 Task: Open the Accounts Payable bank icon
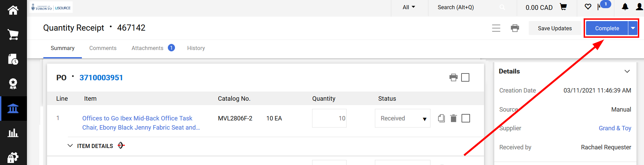(x=13, y=109)
